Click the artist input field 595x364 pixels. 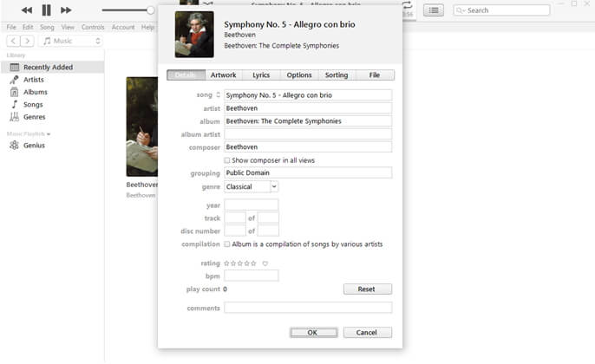(308, 108)
